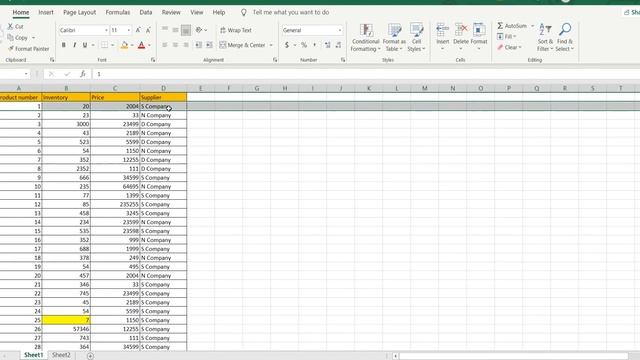Open Sheet2 worksheet tab
Image resolution: width=640 pixels, height=360 pixels.
tap(61, 355)
